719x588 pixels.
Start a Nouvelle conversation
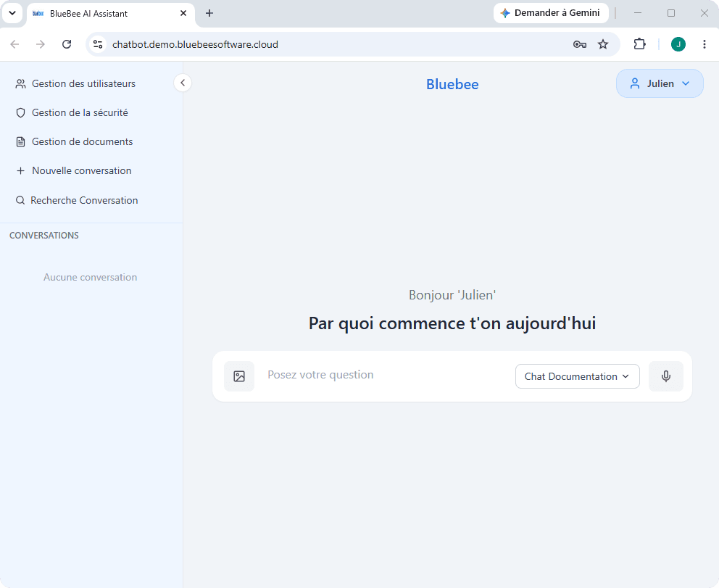73,170
